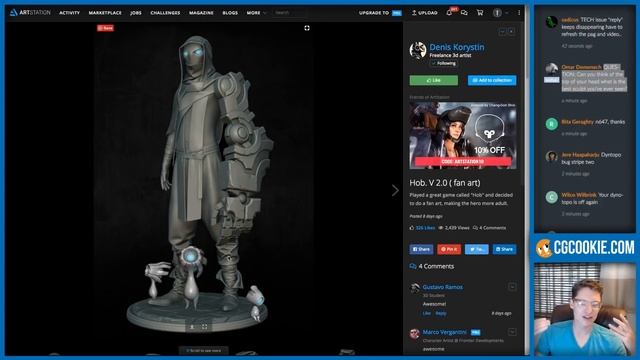The image size is (640, 360).
Task: Open the Marketplace menu item
Action: [x=105, y=13]
